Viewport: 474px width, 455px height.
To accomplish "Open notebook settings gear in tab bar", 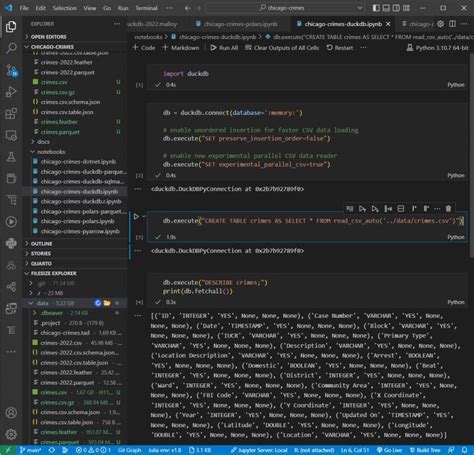I will [x=440, y=24].
